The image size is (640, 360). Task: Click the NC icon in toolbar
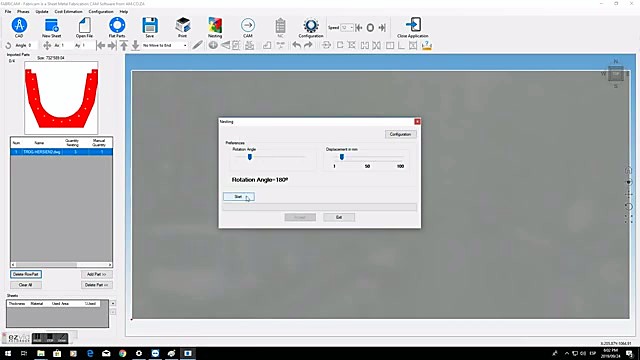point(280,26)
